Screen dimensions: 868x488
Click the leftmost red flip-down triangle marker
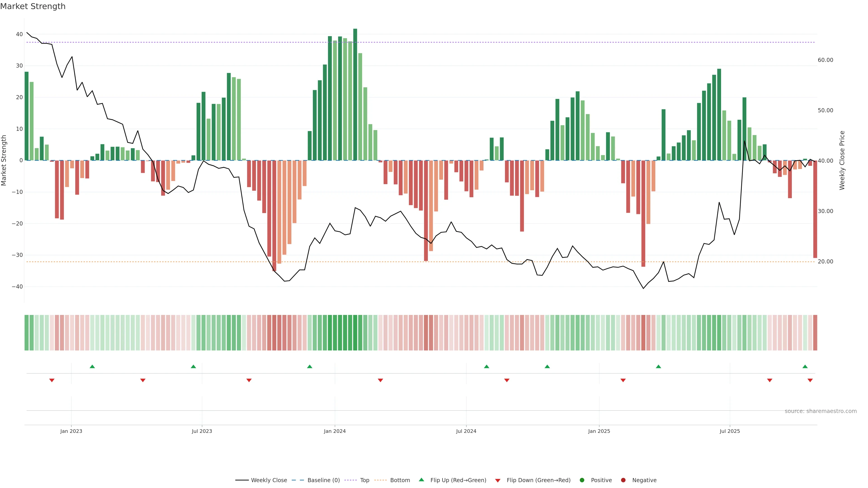coord(52,380)
